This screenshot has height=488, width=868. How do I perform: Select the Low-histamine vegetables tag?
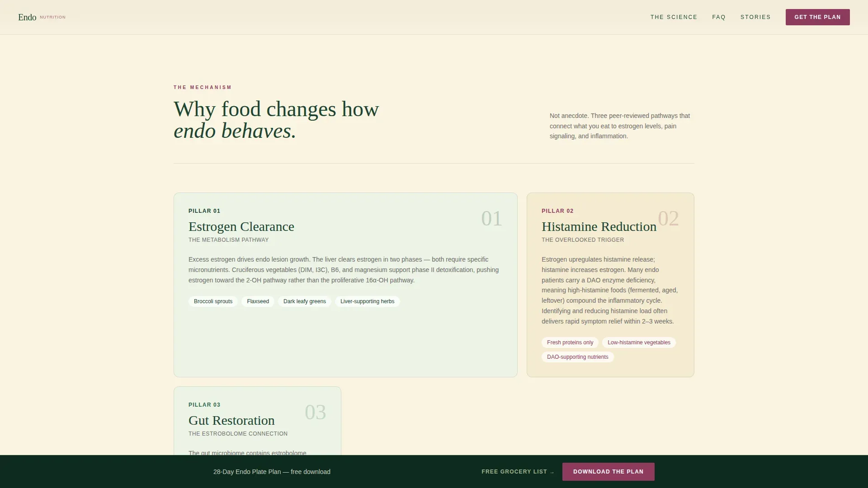coord(639,343)
